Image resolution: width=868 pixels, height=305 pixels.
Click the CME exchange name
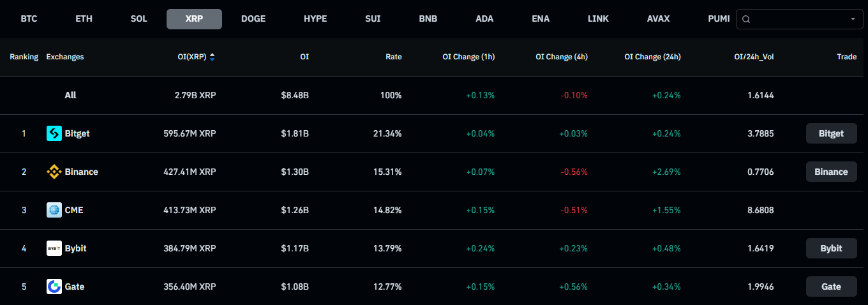[74, 210]
